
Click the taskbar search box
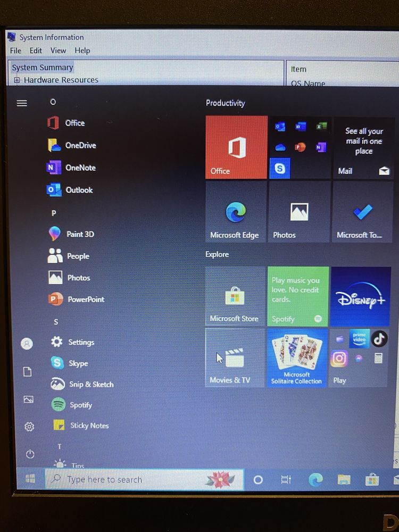[144, 479]
